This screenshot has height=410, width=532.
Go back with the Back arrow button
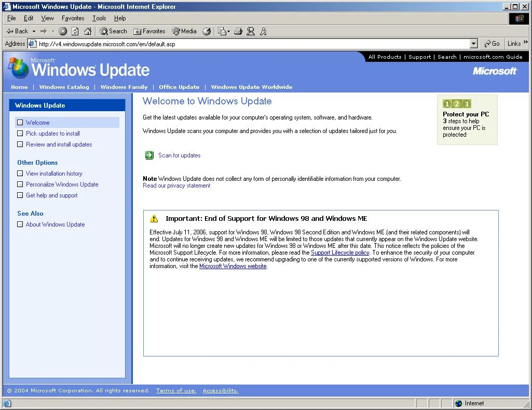(x=17, y=31)
